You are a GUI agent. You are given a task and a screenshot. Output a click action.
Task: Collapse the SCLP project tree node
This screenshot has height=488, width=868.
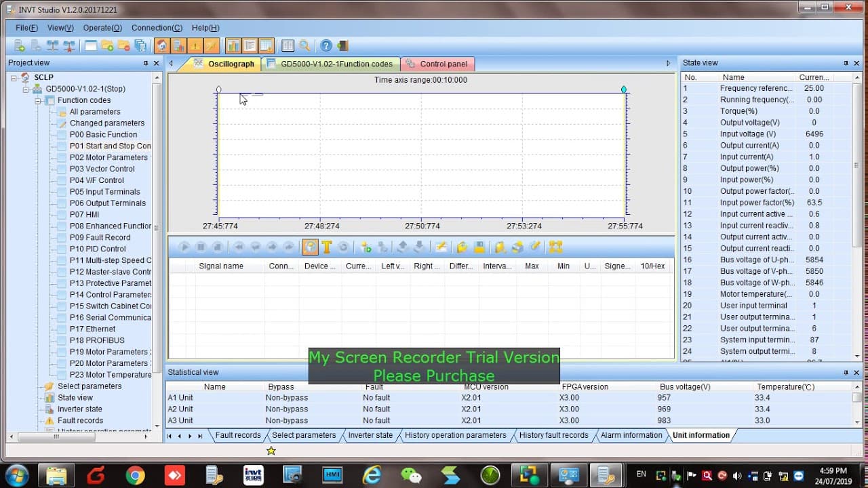[x=14, y=77]
